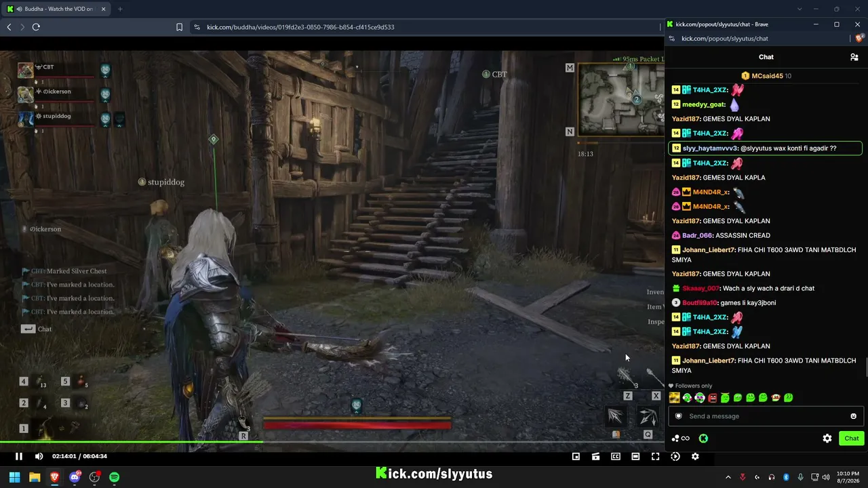Viewport: 868px width, 488px height.
Task: Click the 'Chat' heading in the popout
Action: coord(766,57)
